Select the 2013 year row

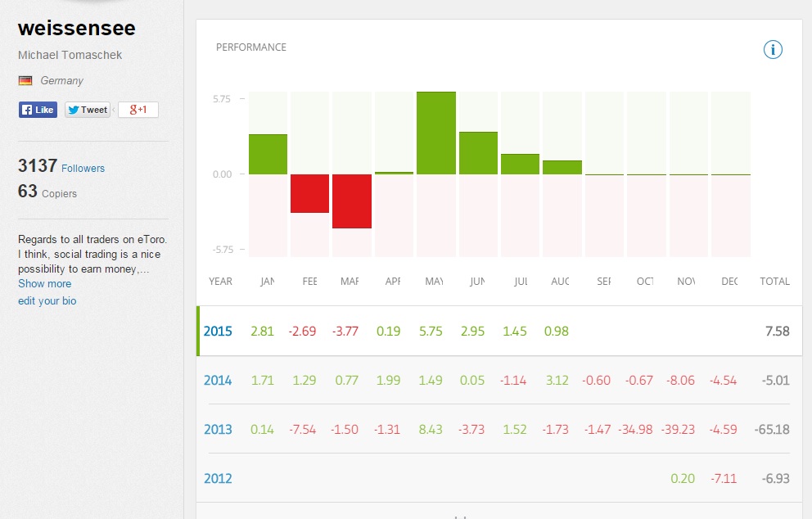point(218,430)
